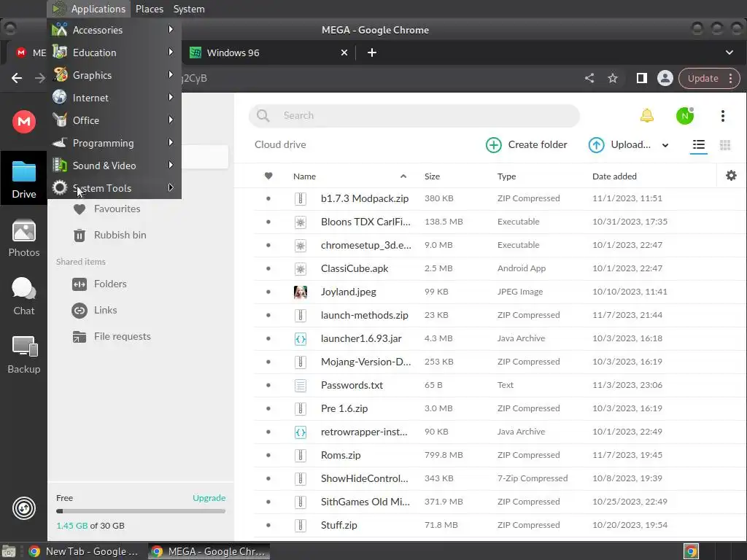Open shared Links

pos(94,310)
